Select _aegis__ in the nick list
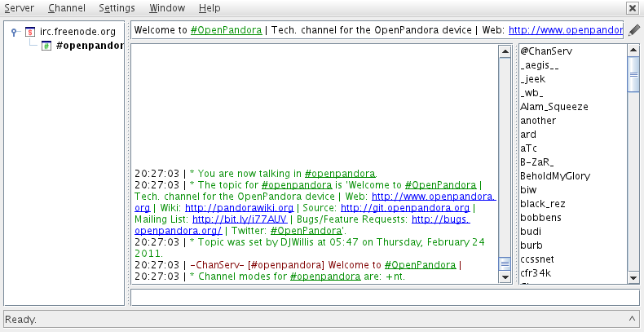 coord(540,65)
